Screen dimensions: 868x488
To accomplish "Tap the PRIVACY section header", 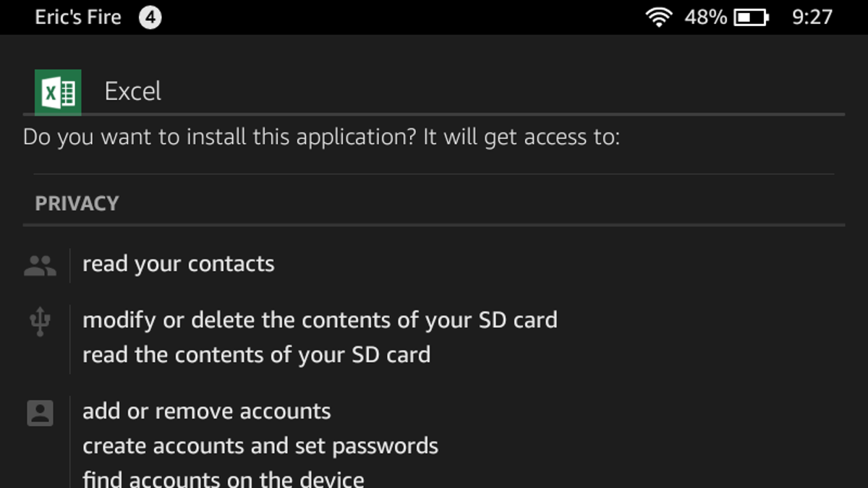I will (x=77, y=203).
